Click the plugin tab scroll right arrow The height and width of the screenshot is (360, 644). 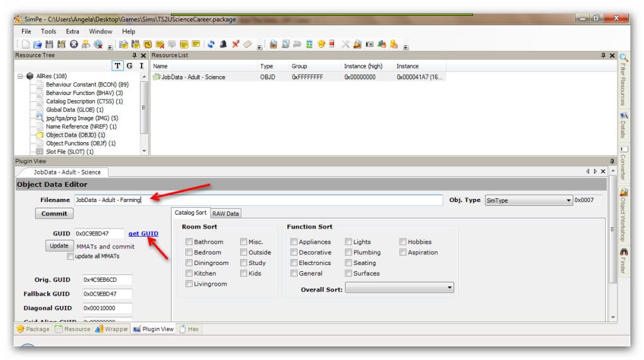pyautogui.click(x=595, y=171)
